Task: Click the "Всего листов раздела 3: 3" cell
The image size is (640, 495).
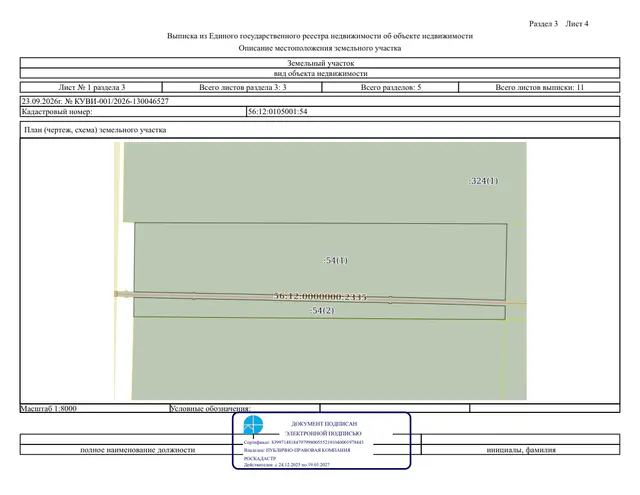Action: pos(242,87)
